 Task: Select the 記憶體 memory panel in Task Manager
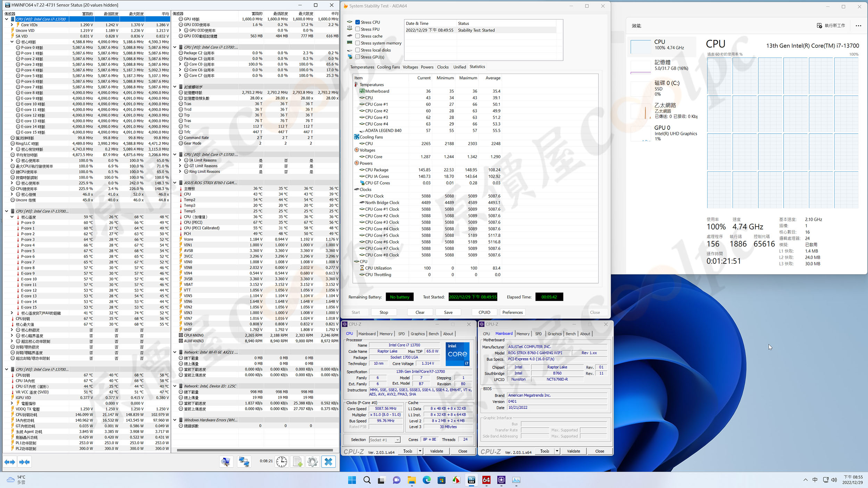663,65
